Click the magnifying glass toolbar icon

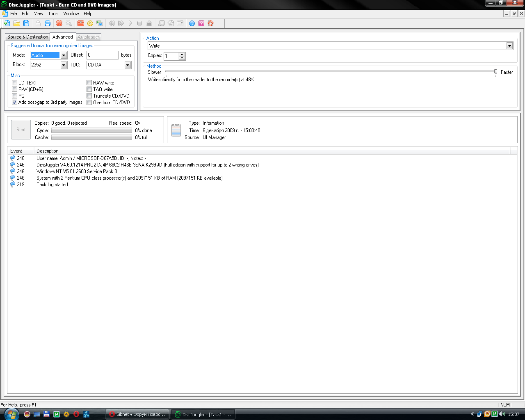pyautogui.click(x=69, y=23)
